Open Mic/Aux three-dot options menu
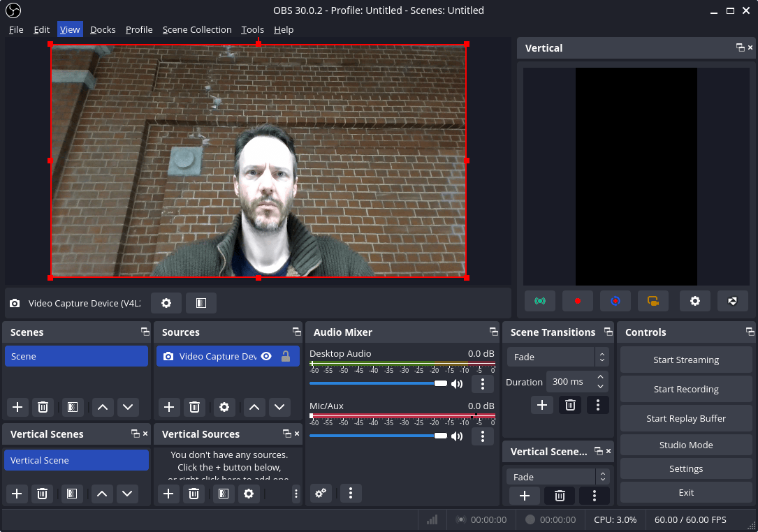Viewport: 758px width, 532px height. (x=482, y=436)
